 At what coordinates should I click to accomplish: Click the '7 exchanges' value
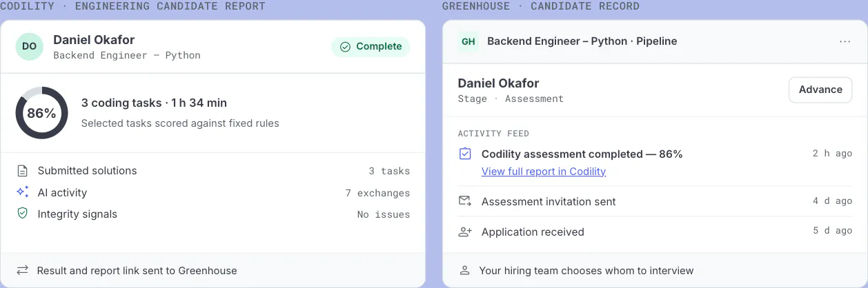pos(377,193)
